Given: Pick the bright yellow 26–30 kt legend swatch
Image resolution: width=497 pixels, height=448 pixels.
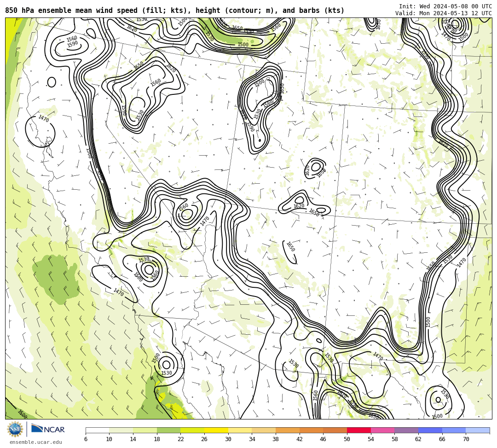Looking at the screenshot, I should (x=216, y=430).
